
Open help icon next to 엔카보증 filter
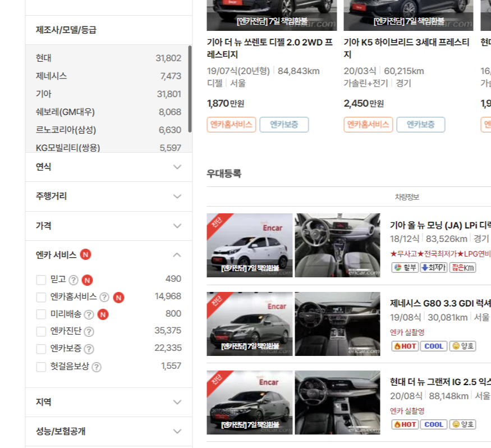pos(89,349)
